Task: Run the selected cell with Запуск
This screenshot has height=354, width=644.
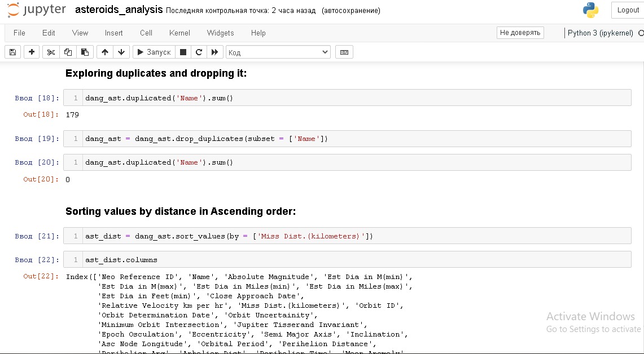Action: (x=153, y=52)
